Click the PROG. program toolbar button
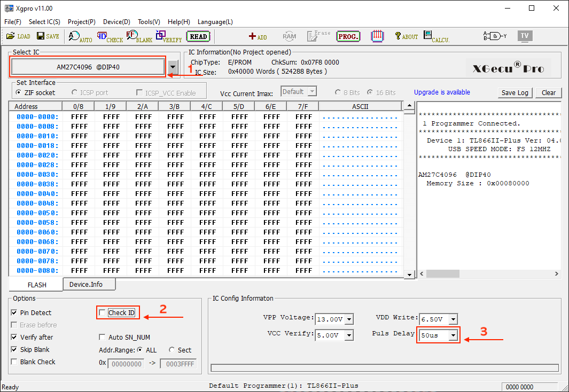569x392 pixels. [x=348, y=36]
